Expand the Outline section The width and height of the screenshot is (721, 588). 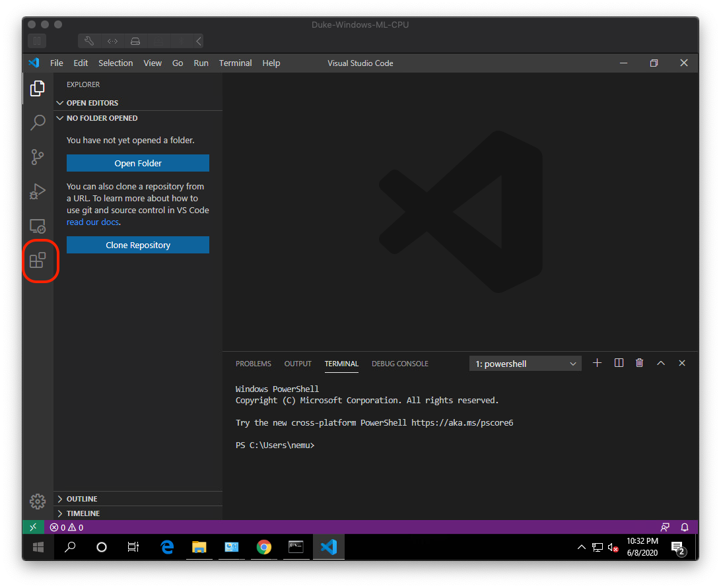[60, 498]
